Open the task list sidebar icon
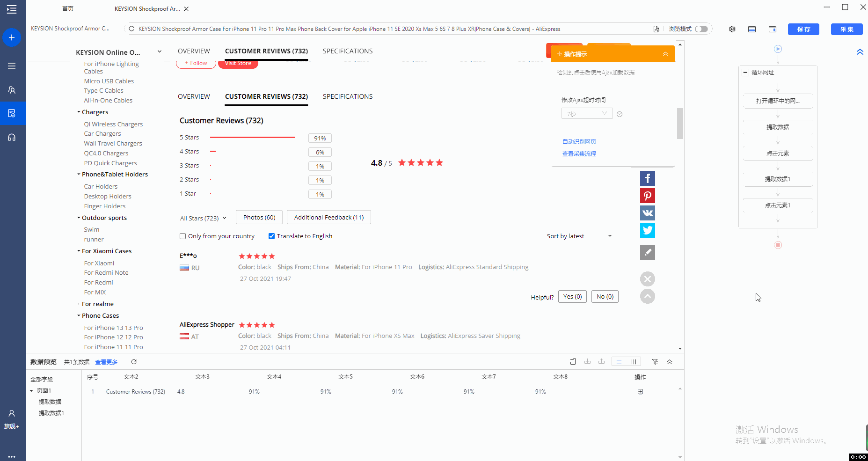868x461 pixels. pyautogui.click(x=12, y=66)
